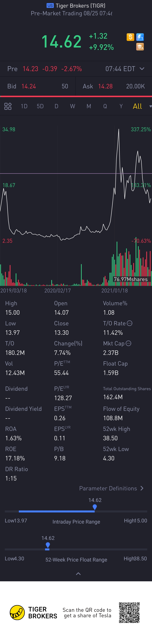
Task: Tap the Change(%) value 7.74%
Action: pos(62,353)
